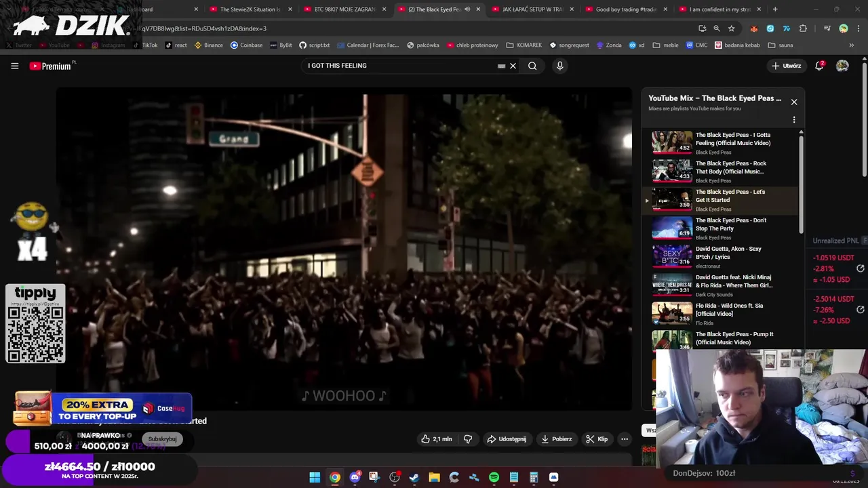Open the Chrome extensions puzzle icon
Viewport: 868px width, 488px height.
click(803, 28)
